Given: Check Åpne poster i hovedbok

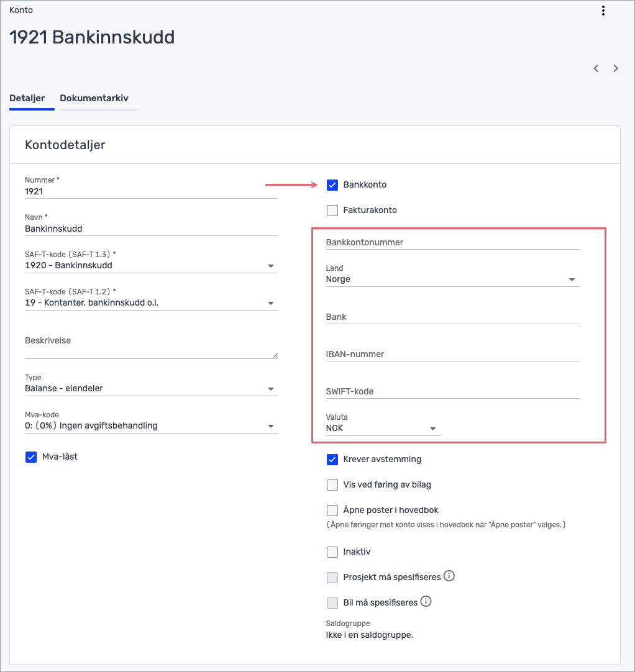Looking at the screenshot, I should pyautogui.click(x=332, y=511).
